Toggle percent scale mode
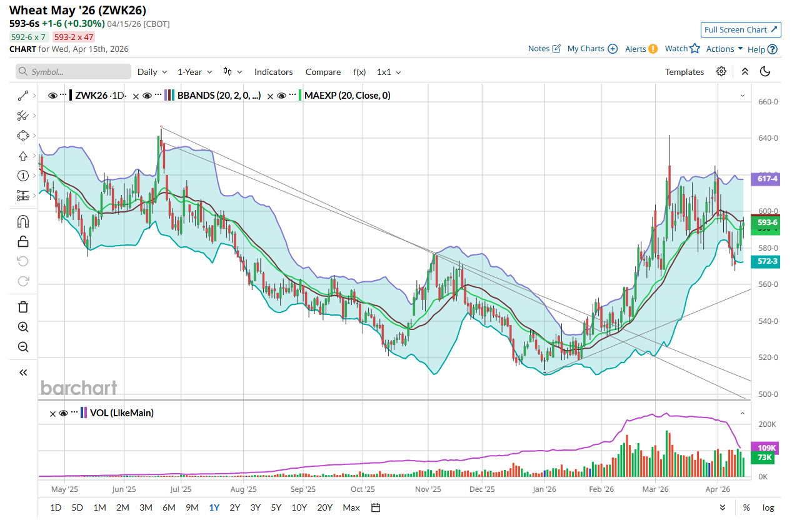This screenshot has width=812, height=525. (747, 507)
